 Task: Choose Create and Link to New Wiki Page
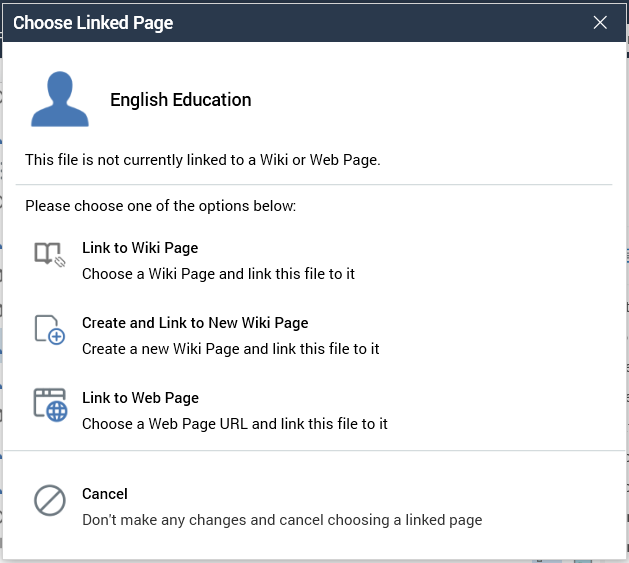pyautogui.click(x=195, y=323)
